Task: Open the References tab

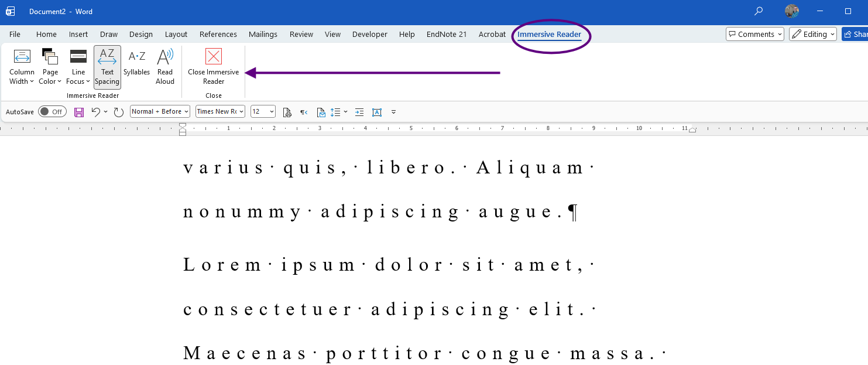Action: pyautogui.click(x=218, y=34)
